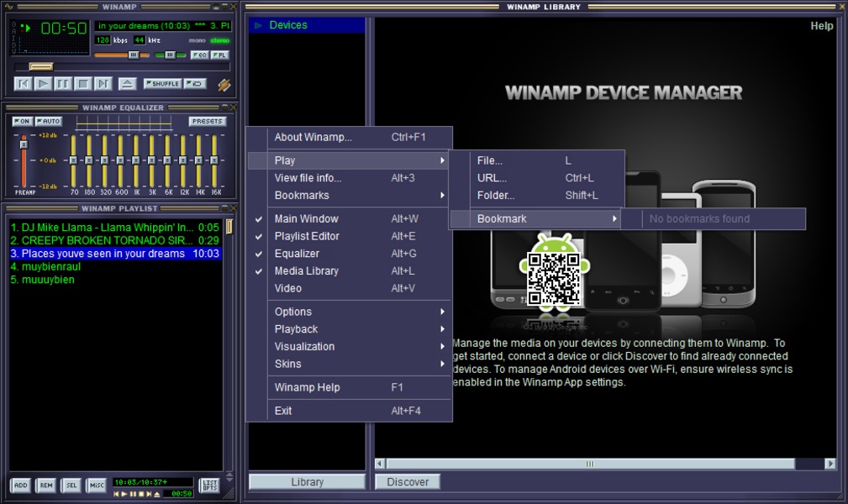Click the Play button in the main window
The width and height of the screenshot is (848, 504).
tap(43, 83)
